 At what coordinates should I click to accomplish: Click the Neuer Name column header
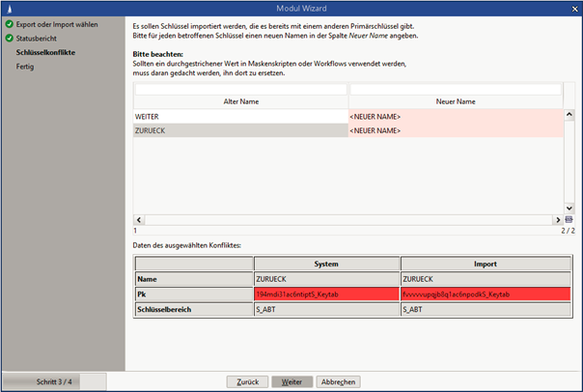455,101
